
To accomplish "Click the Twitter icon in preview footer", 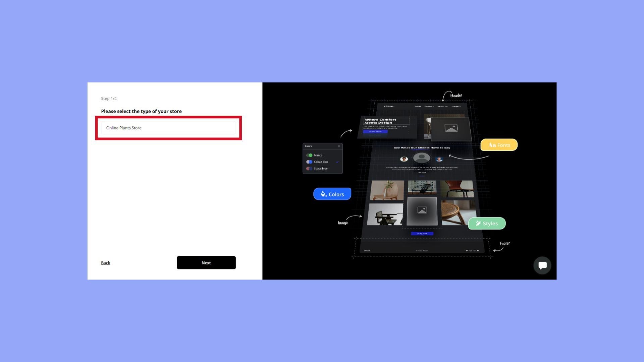I will click(x=467, y=250).
